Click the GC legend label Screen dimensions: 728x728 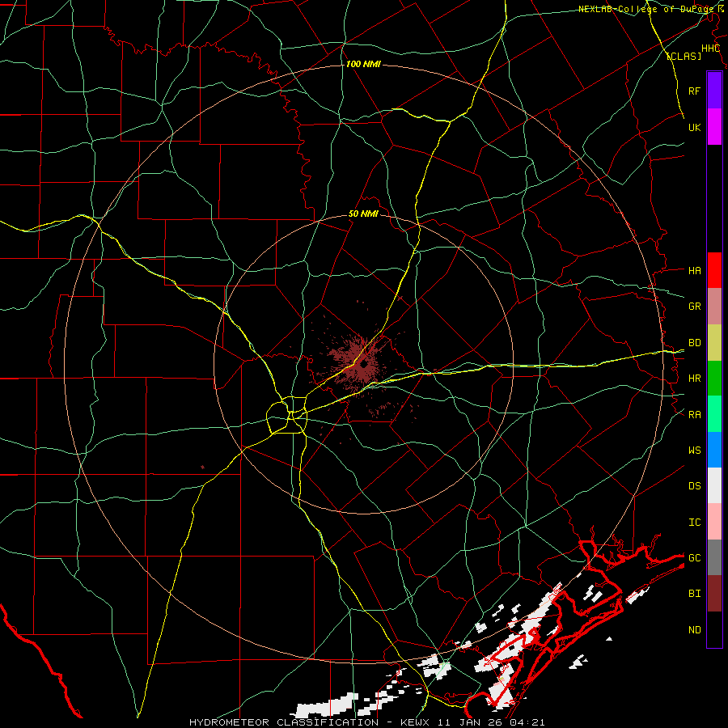tap(694, 558)
